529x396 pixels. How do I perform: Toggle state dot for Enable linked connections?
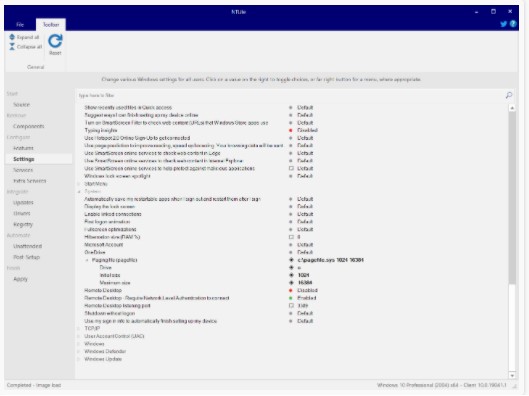pos(290,214)
